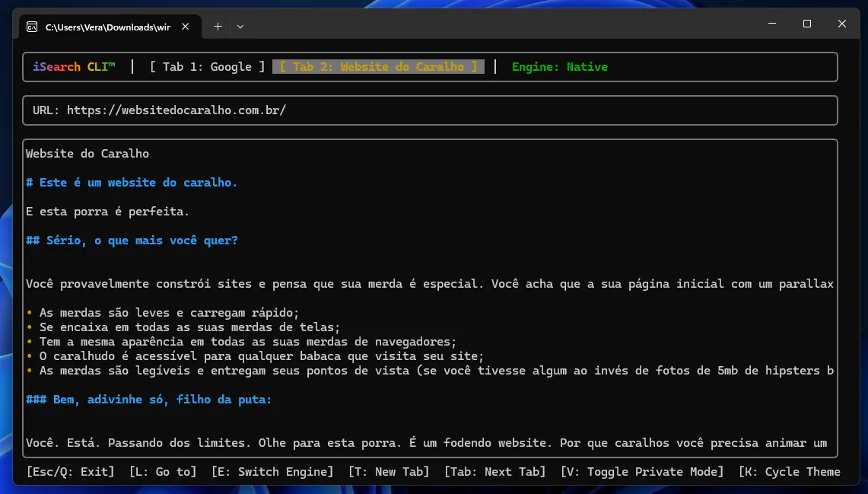Screen dimensions: 868x494
Task: Click paragraph starting 'Você provavelmente constrói sites'
Action: point(430,284)
